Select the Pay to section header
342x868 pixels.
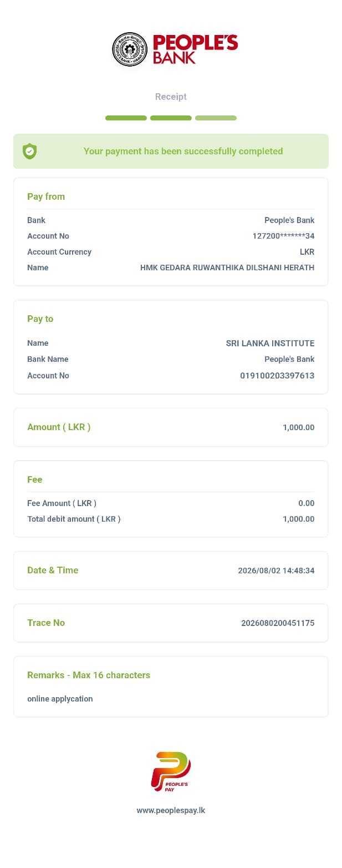pyautogui.click(x=40, y=319)
